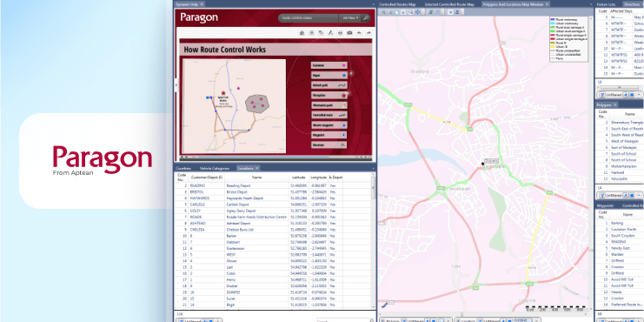Switch to the Vehicle Categories tab

215,168
